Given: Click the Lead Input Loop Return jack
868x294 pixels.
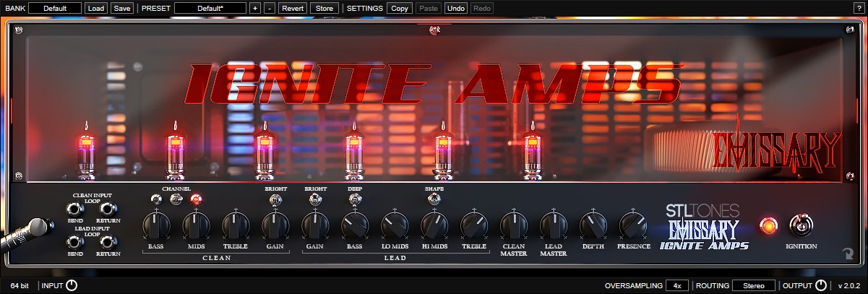Looking at the screenshot, I should [108, 242].
